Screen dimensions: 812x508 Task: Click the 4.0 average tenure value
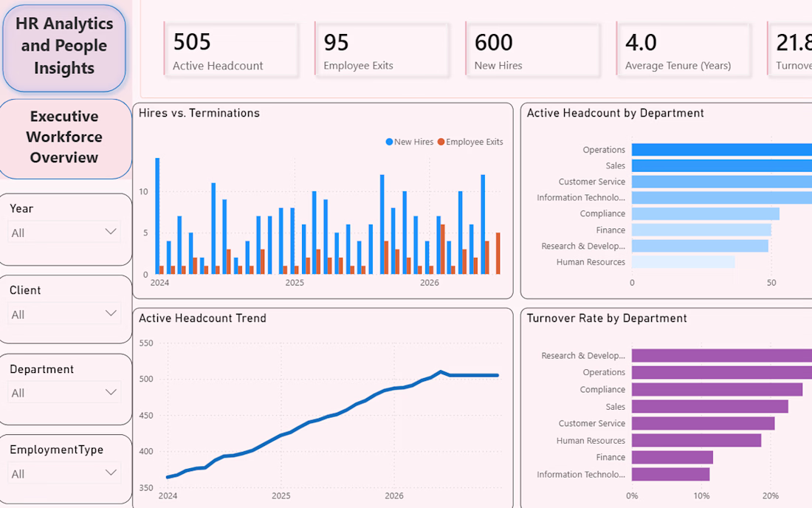click(641, 43)
